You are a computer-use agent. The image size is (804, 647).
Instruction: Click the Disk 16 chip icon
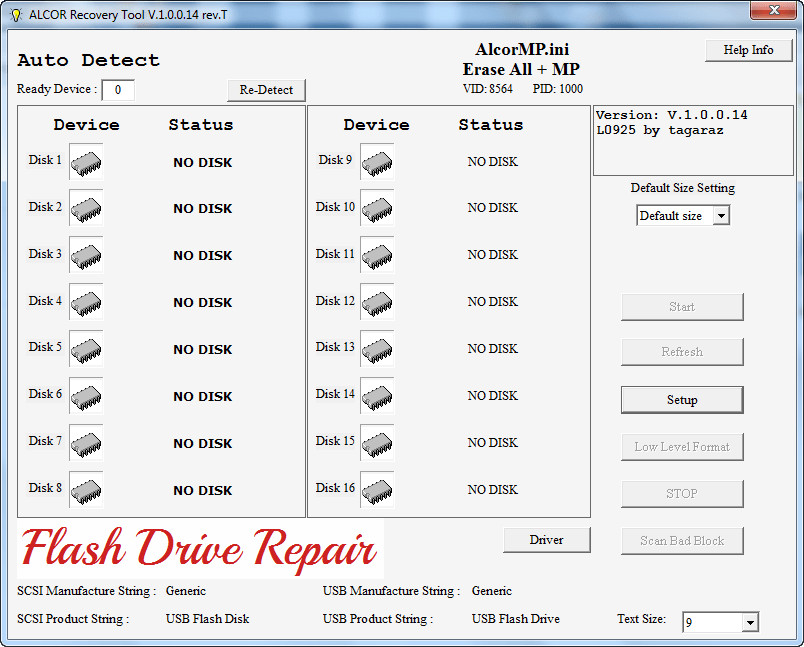tap(375, 488)
